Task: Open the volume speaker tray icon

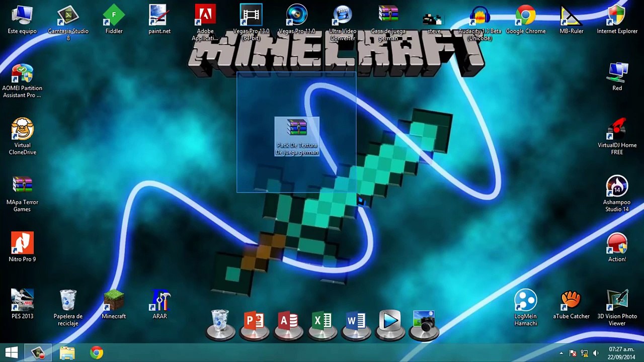Action: click(x=596, y=353)
